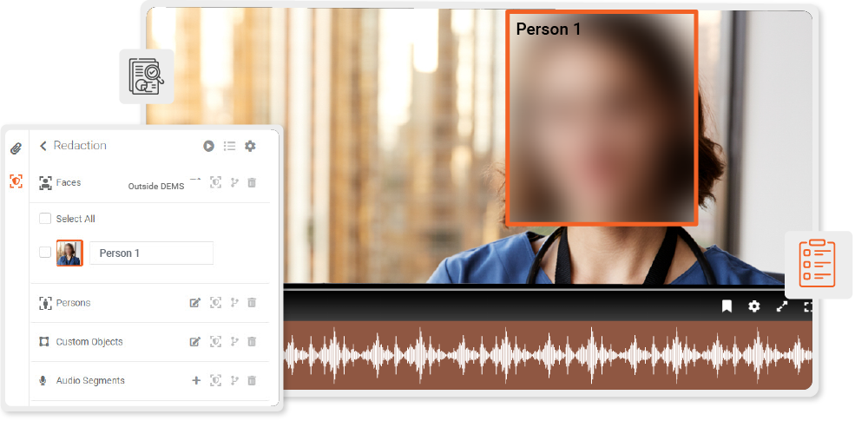Screen dimensions: 868x434
Task: Click the document search icon tile
Action: [x=147, y=76]
